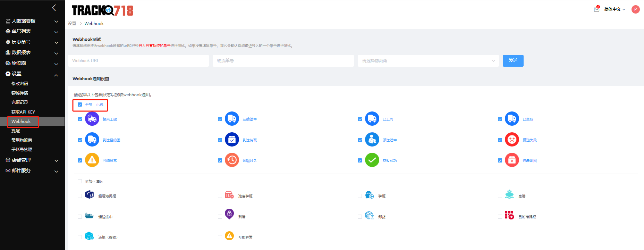
Task: Enable the 离港 checkbox
Action: pos(500,196)
